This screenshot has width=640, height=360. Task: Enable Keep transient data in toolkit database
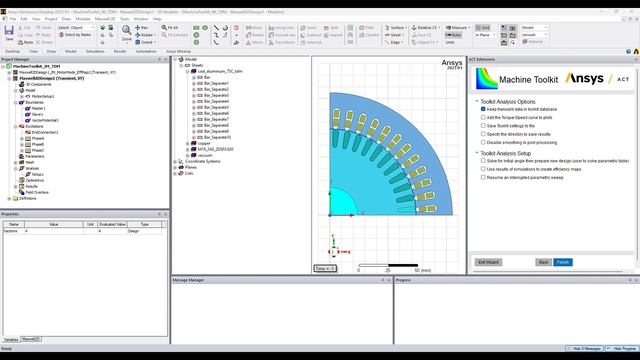483,109
